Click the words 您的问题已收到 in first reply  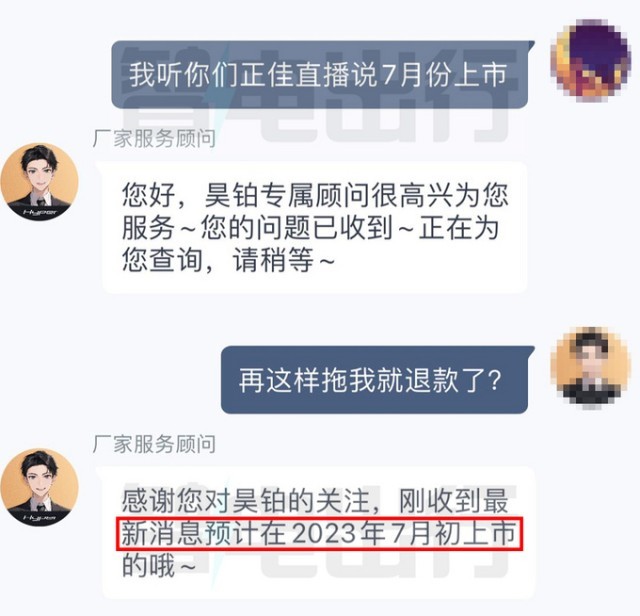[x=296, y=227]
